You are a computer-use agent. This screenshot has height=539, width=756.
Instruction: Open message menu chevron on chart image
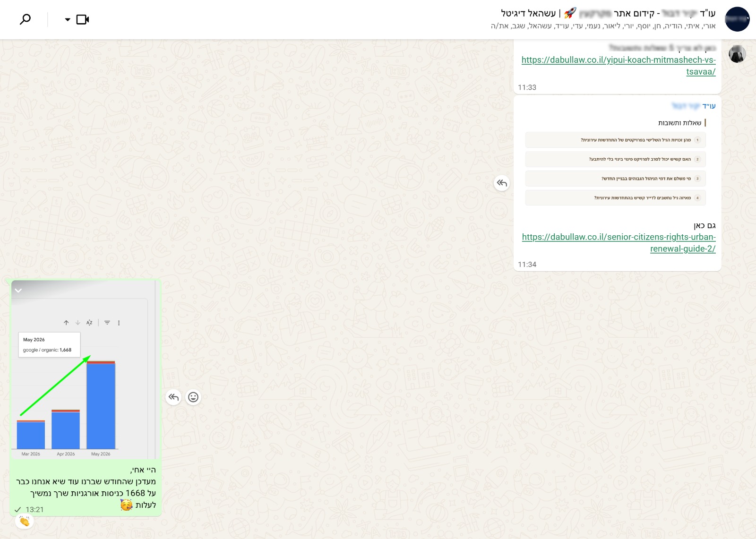pyautogui.click(x=18, y=290)
